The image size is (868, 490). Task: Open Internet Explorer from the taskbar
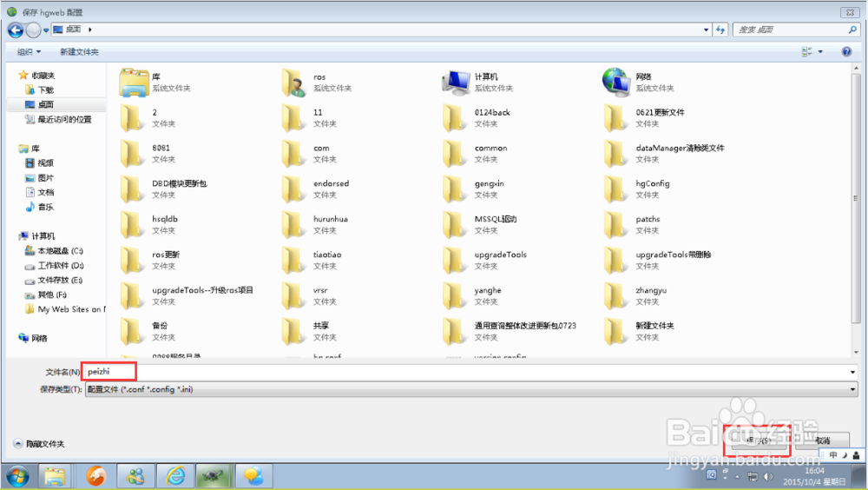(x=175, y=476)
